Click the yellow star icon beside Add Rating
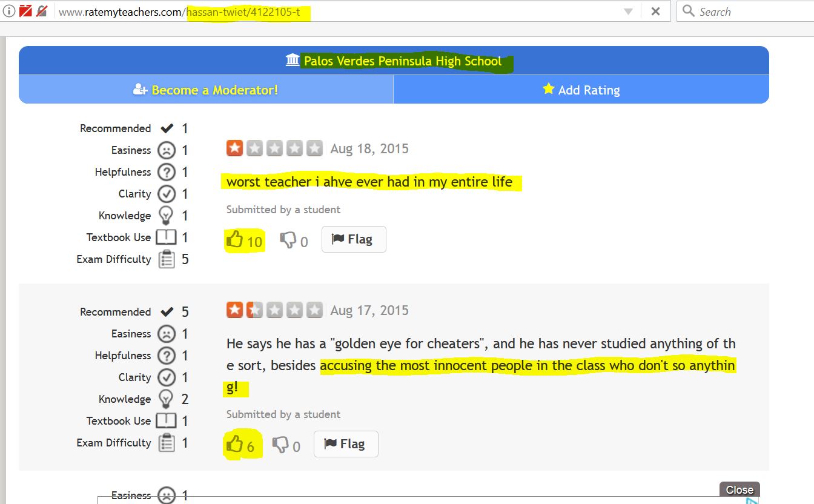The width and height of the screenshot is (814, 504). pyautogui.click(x=549, y=89)
